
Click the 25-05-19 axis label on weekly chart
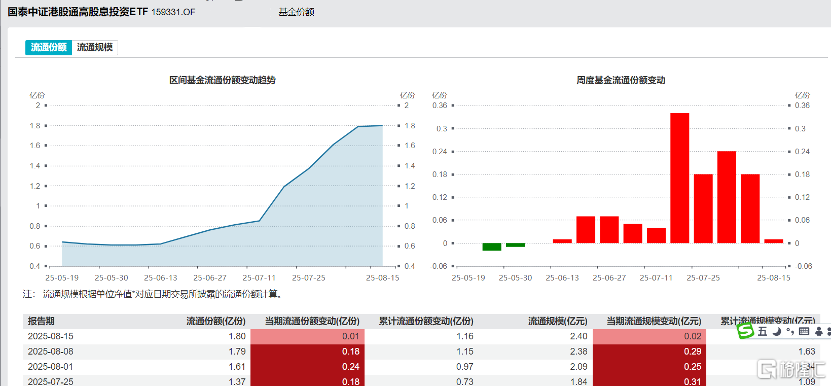(x=469, y=278)
